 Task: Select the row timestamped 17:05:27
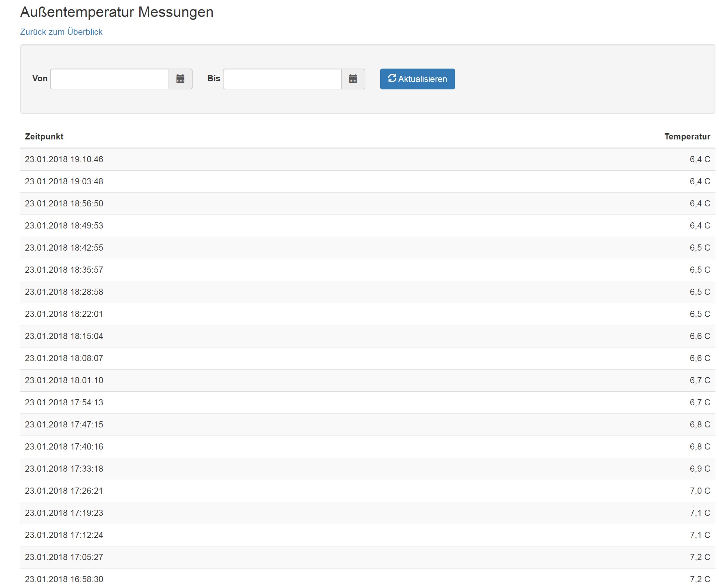64,557
